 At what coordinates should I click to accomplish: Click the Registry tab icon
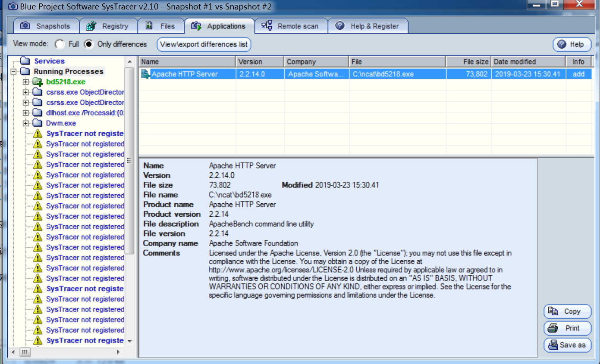[x=91, y=26]
